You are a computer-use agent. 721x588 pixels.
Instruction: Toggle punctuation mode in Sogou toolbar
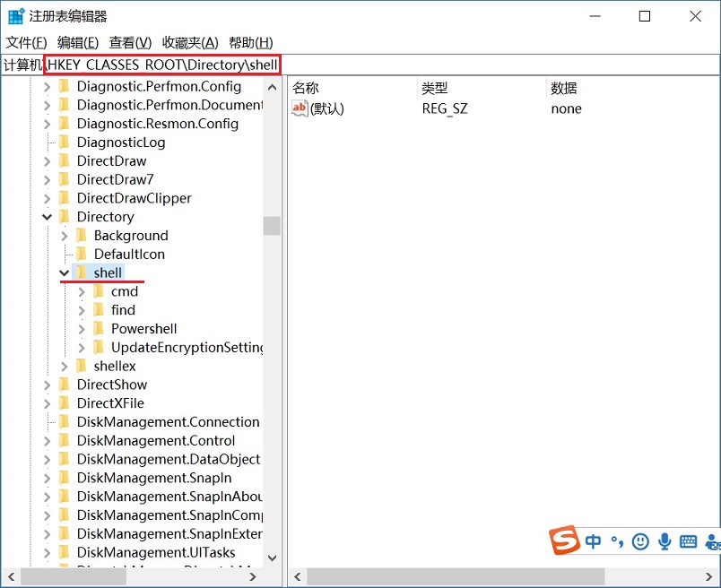tap(617, 541)
